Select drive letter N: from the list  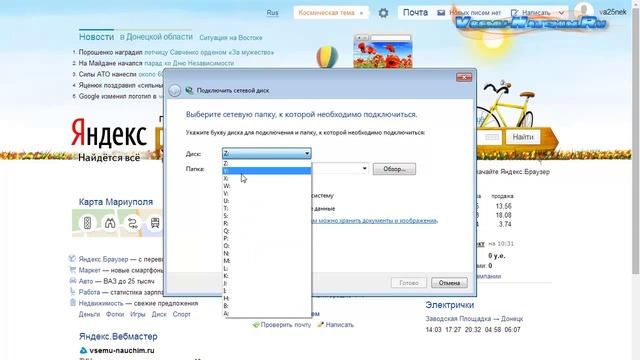click(267, 253)
